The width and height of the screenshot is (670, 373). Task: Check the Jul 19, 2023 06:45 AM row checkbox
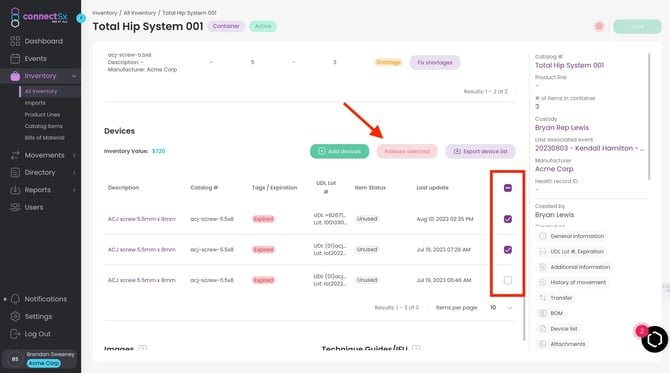pyautogui.click(x=508, y=280)
